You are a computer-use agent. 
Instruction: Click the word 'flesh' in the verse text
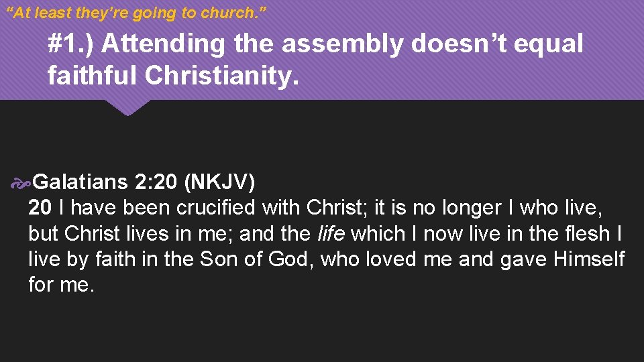[588, 233]
